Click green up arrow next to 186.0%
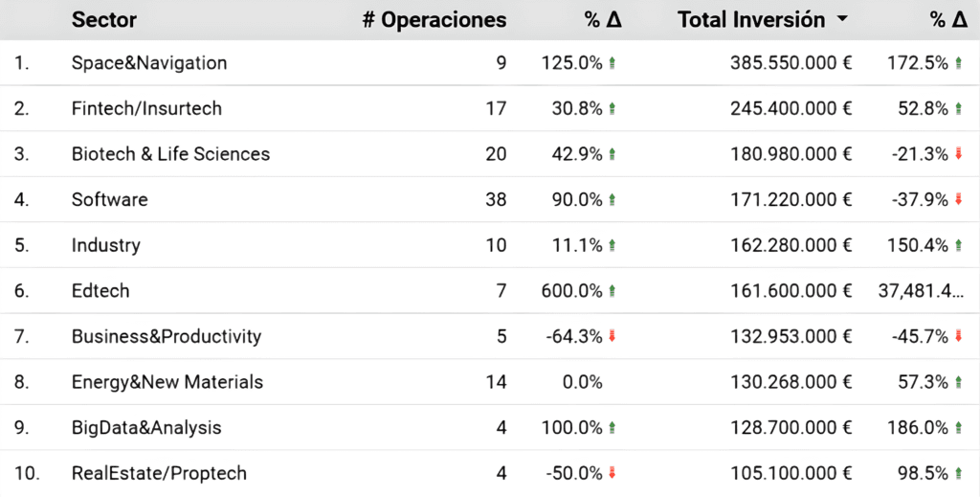Image resolution: width=980 pixels, height=497 pixels. click(x=959, y=428)
